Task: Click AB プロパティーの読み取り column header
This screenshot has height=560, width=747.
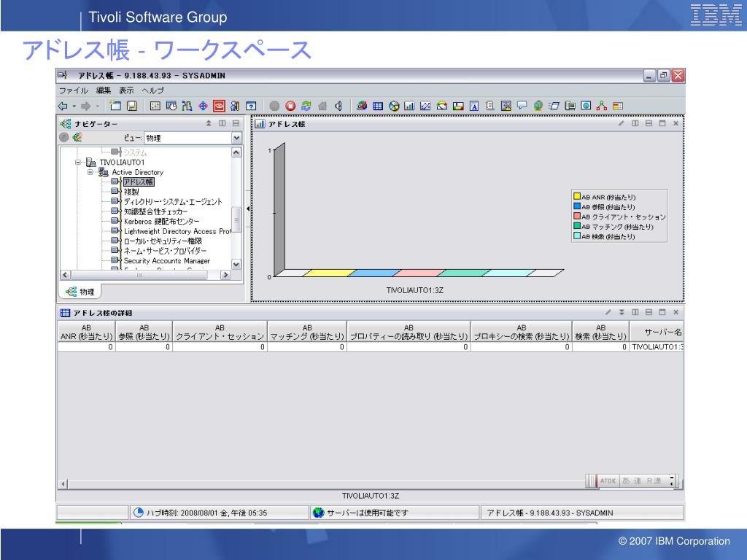Action: coord(409,332)
